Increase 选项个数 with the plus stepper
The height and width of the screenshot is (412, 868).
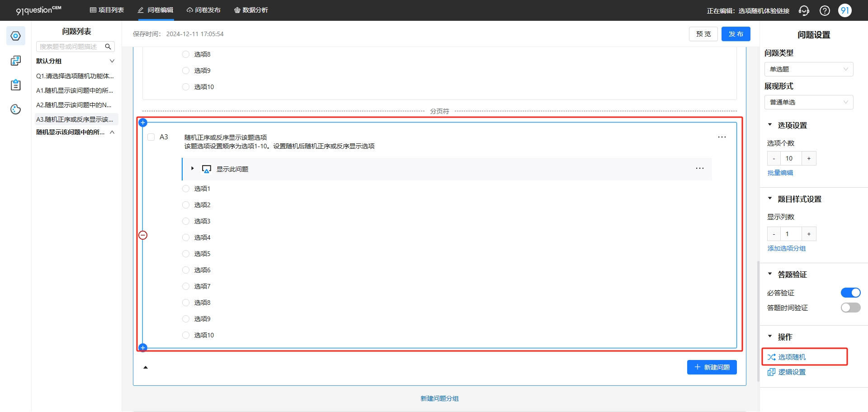pos(809,158)
